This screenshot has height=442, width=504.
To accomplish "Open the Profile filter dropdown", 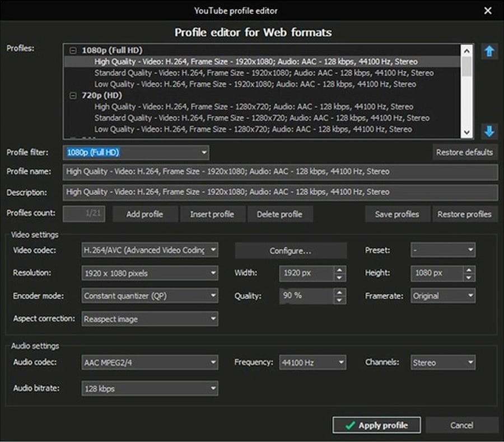I will point(136,152).
